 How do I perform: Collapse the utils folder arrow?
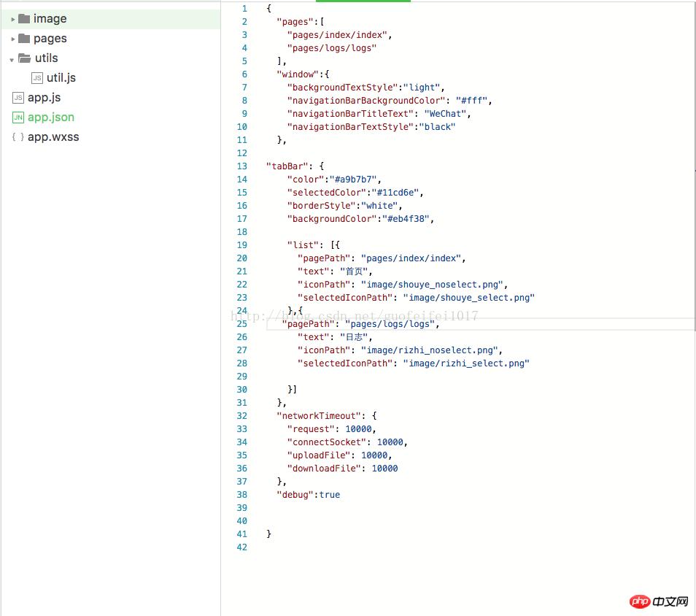[x=12, y=59]
